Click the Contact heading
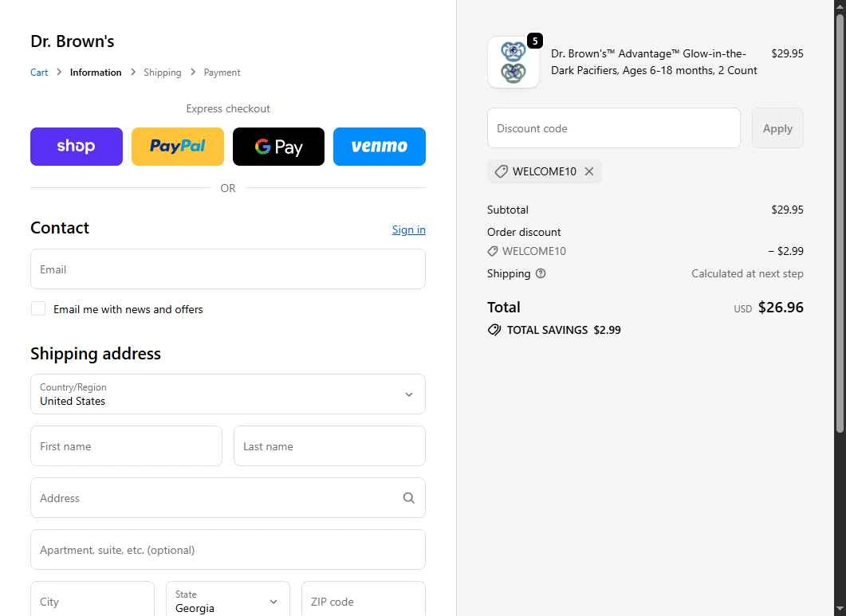Viewport: 846px width, 616px height. 60,228
